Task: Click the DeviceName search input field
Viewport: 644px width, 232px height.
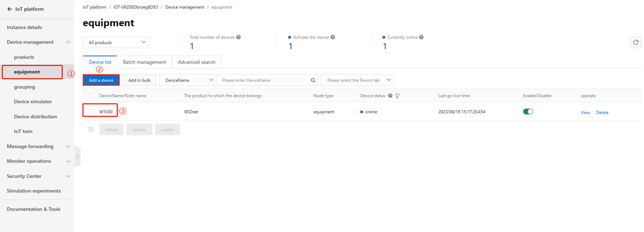Action: pyautogui.click(x=263, y=80)
